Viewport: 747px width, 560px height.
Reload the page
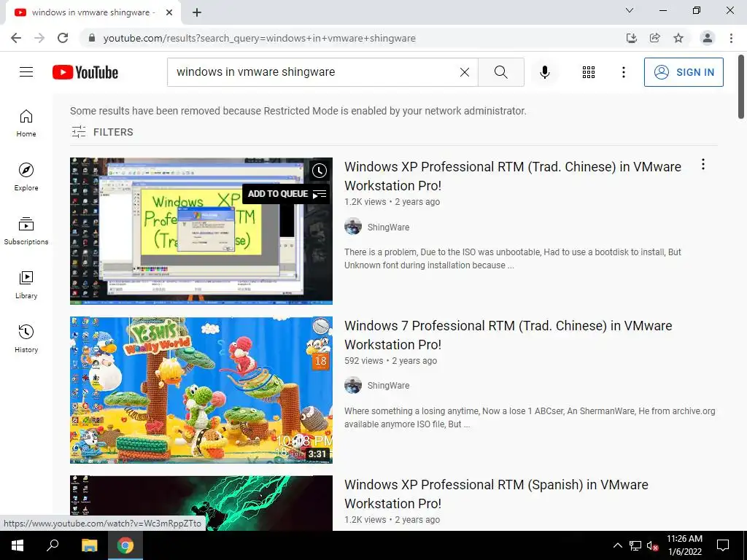coord(63,38)
